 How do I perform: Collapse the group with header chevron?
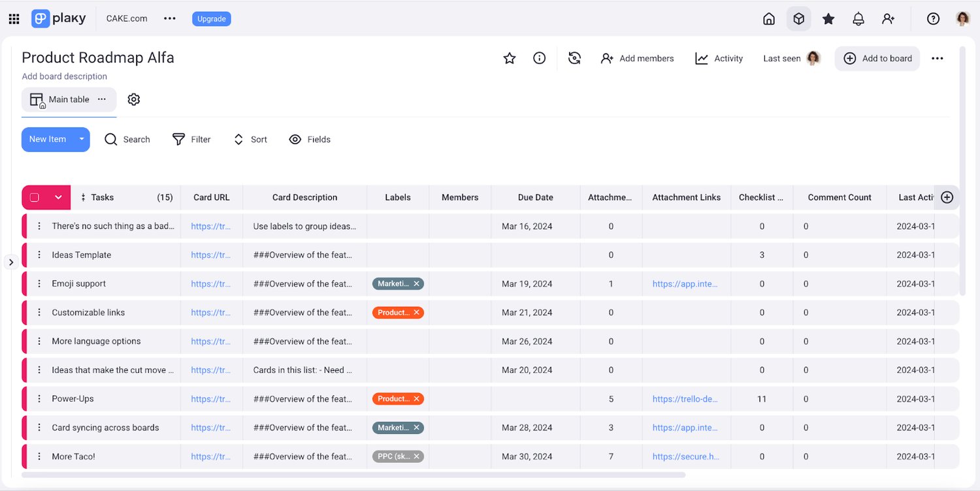pos(58,197)
